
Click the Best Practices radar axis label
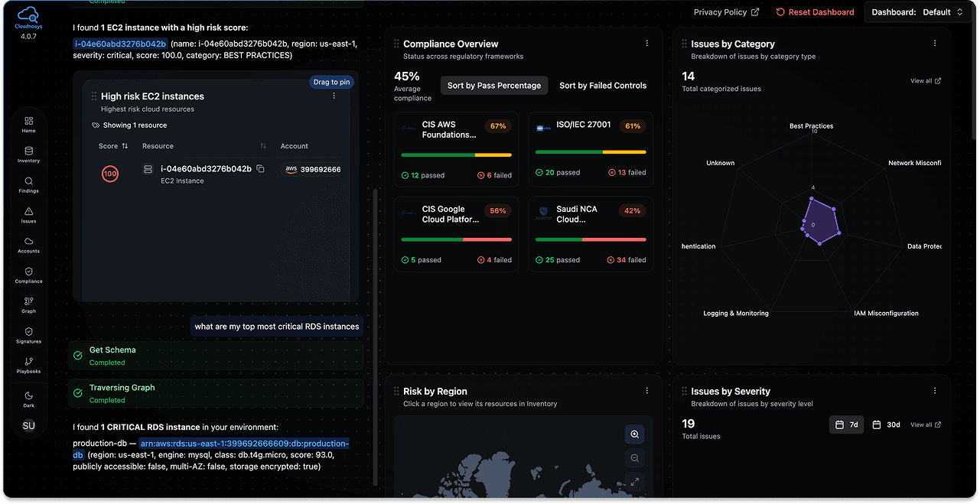point(812,126)
